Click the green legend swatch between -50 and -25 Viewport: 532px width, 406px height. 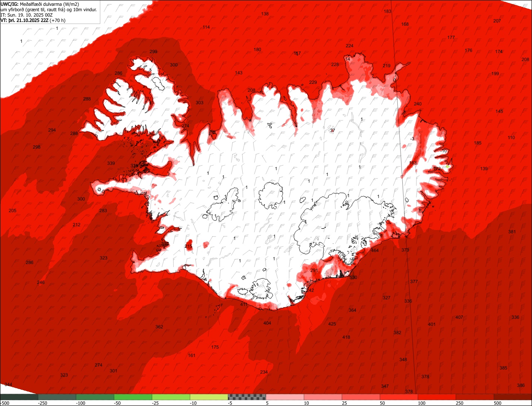coord(133,397)
